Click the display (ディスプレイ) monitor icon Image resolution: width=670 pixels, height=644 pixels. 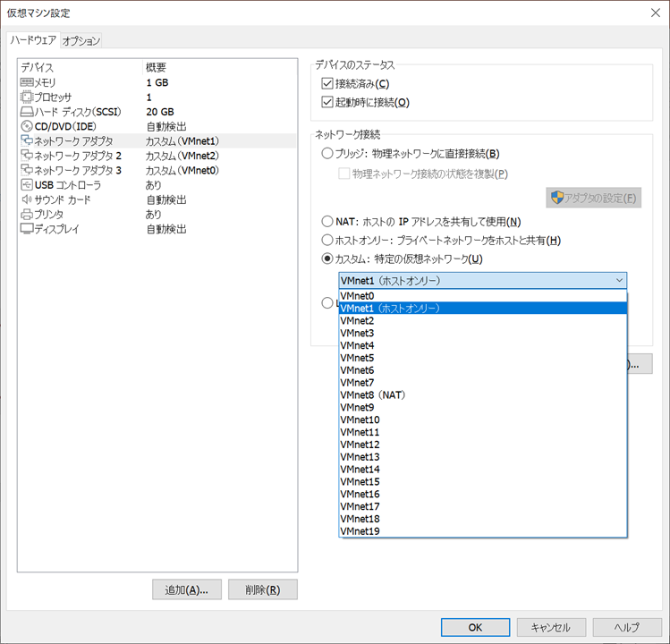(27, 229)
